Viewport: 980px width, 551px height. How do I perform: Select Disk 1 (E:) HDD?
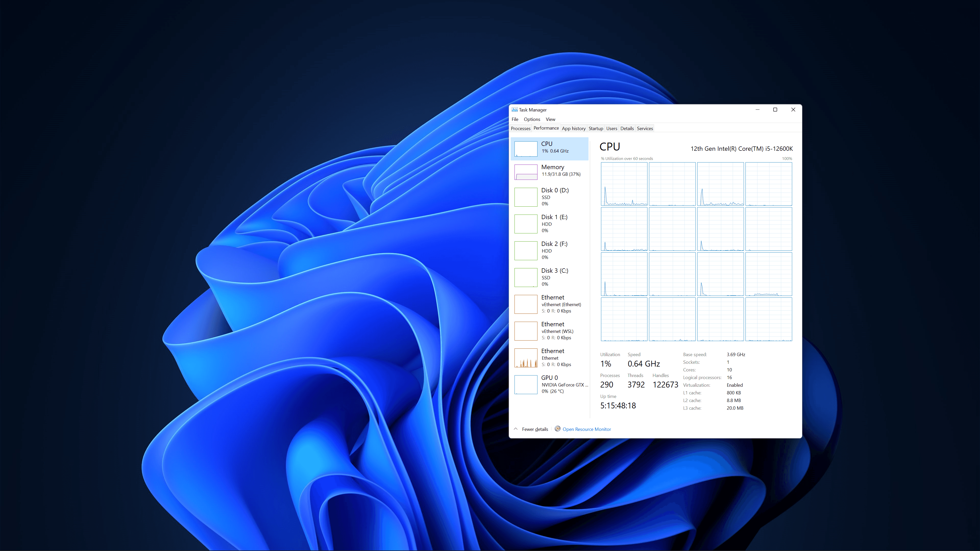click(x=550, y=224)
